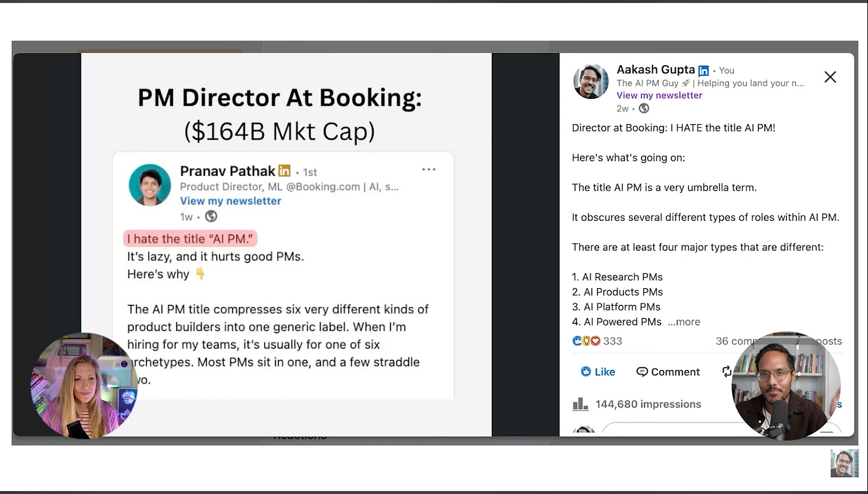Click highlighted text I hate the title AI PM
Viewport: 868px width, 494px height.
[x=191, y=239]
